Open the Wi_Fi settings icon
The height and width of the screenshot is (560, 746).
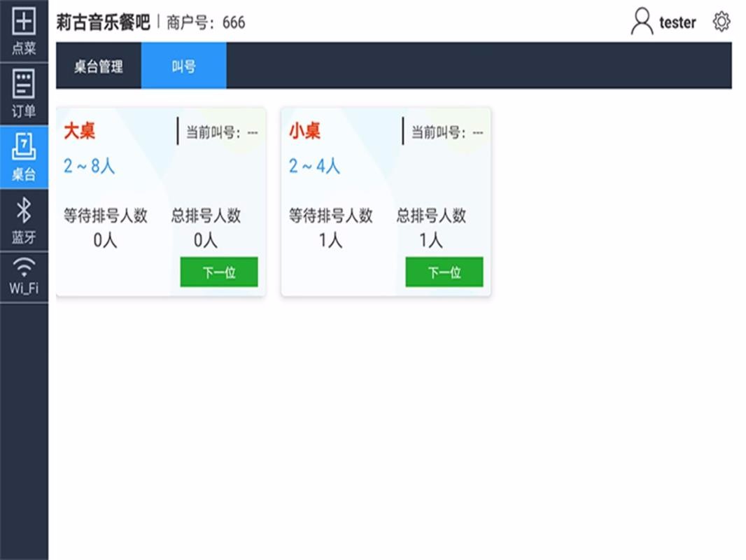tap(24, 277)
